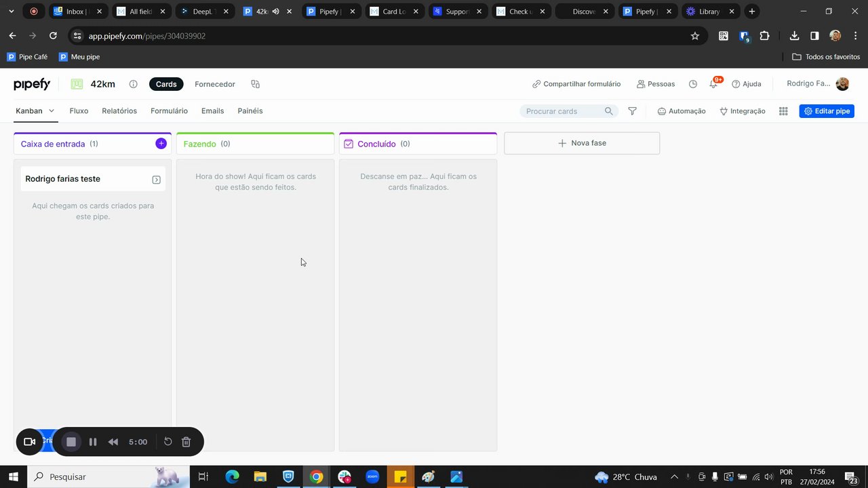The height and width of the screenshot is (488, 868).
Task: Open the Emails tab
Action: pyautogui.click(x=212, y=111)
